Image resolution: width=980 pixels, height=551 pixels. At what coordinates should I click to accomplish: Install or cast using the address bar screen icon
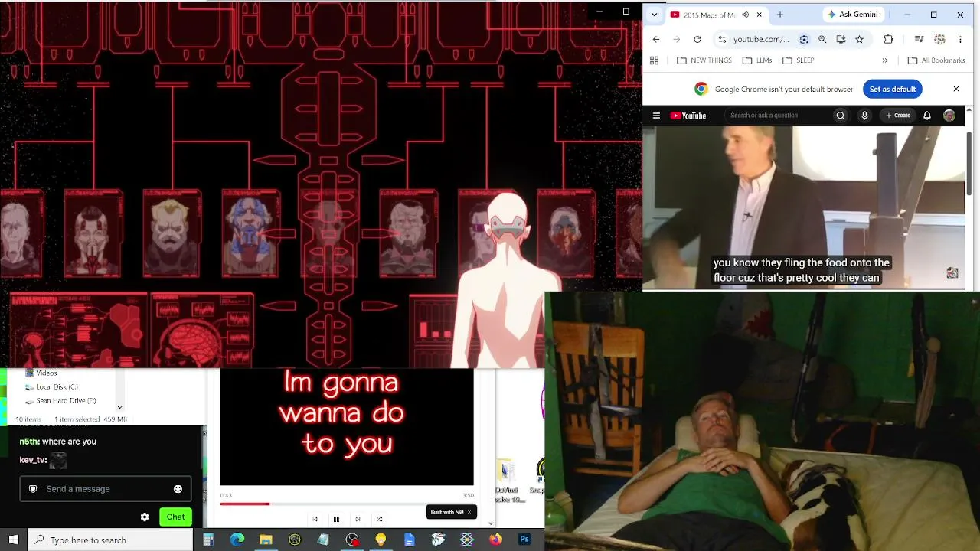click(841, 39)
